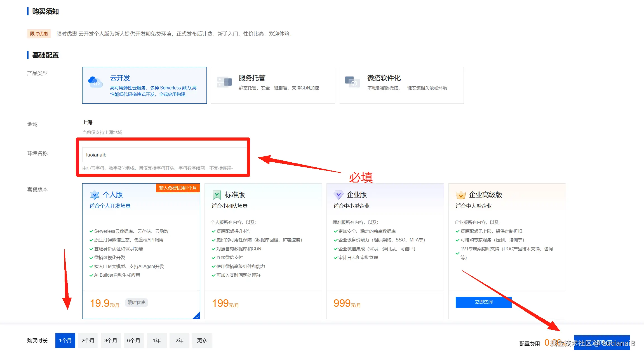Select the 服务托管 product type card
The height and width of the screenshot is (356, 644).
273,85
